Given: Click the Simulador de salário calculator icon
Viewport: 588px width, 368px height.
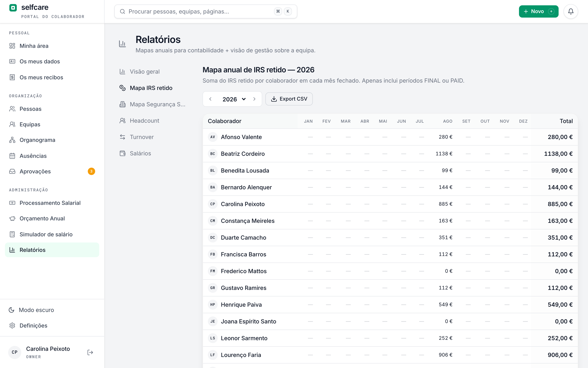Looking at the screenshot, I should (12, 234).
